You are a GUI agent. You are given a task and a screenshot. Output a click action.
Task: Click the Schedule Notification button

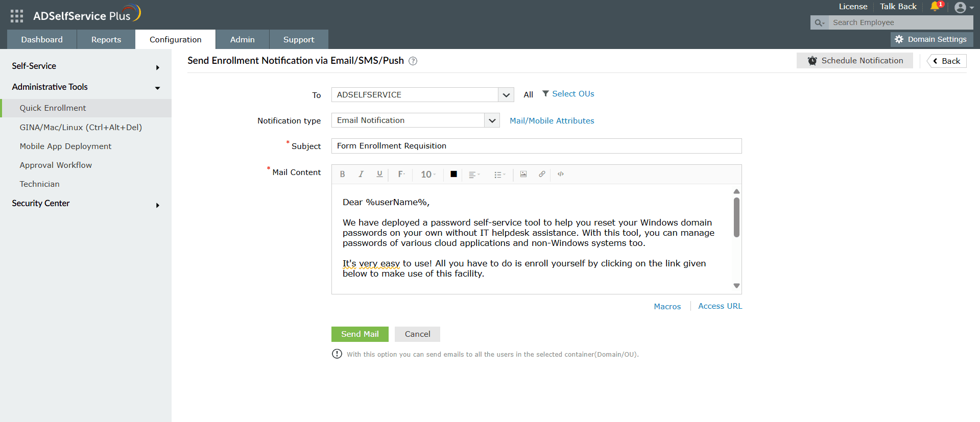tap(855, 61)
